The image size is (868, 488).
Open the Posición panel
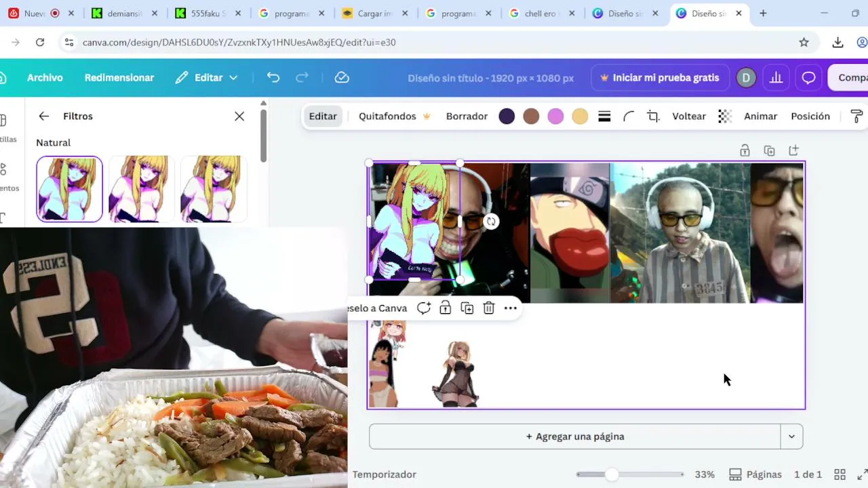point(810,117)
